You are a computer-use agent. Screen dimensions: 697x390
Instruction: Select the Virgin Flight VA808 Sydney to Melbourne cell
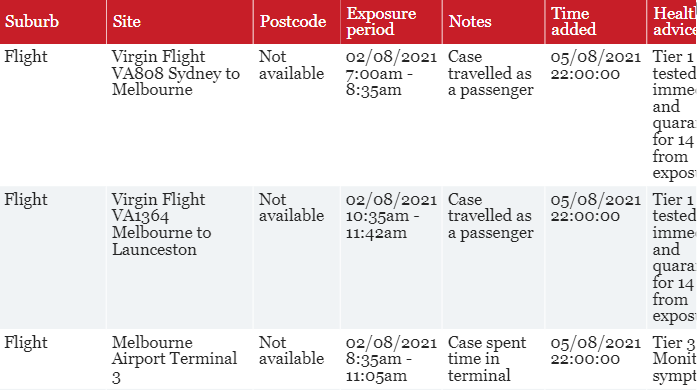point(180,115)
